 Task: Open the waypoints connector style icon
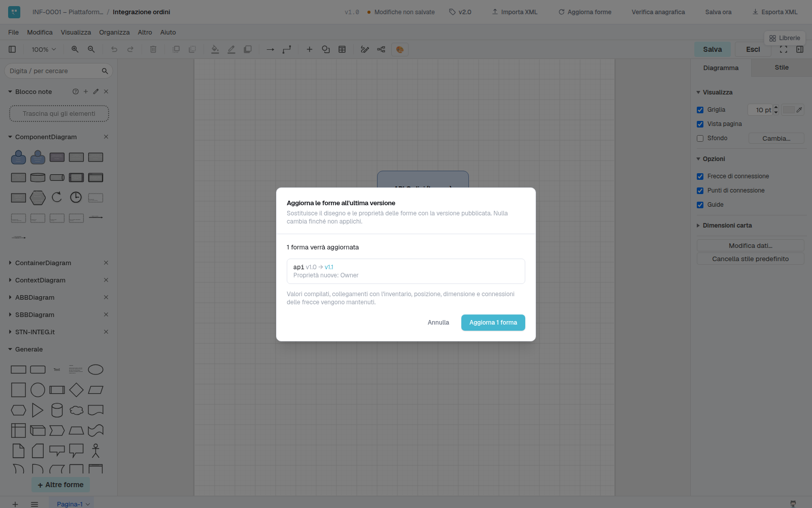coord(287,49)
